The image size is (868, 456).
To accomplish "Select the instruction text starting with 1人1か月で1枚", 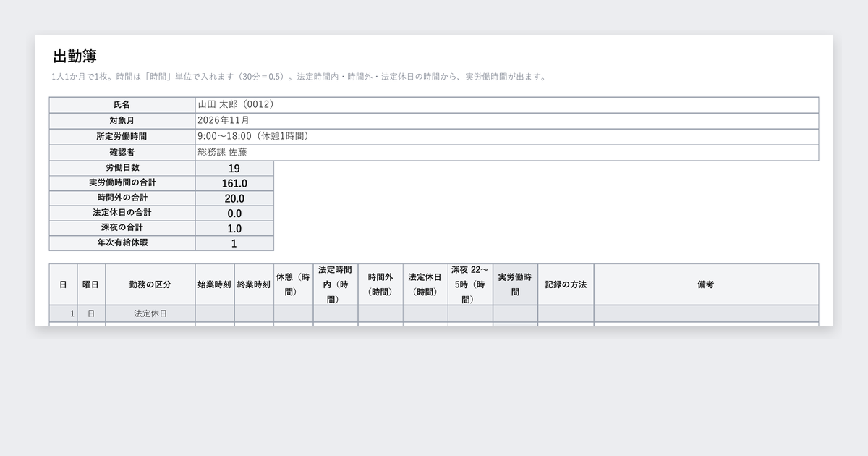I will [299, 77].
